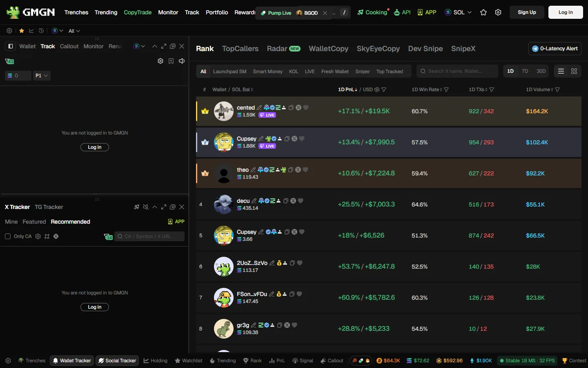This screenshot has width=588, height=368.
Task: Open the star favorites icon in top navigation
Action: [x=483, y=12]
